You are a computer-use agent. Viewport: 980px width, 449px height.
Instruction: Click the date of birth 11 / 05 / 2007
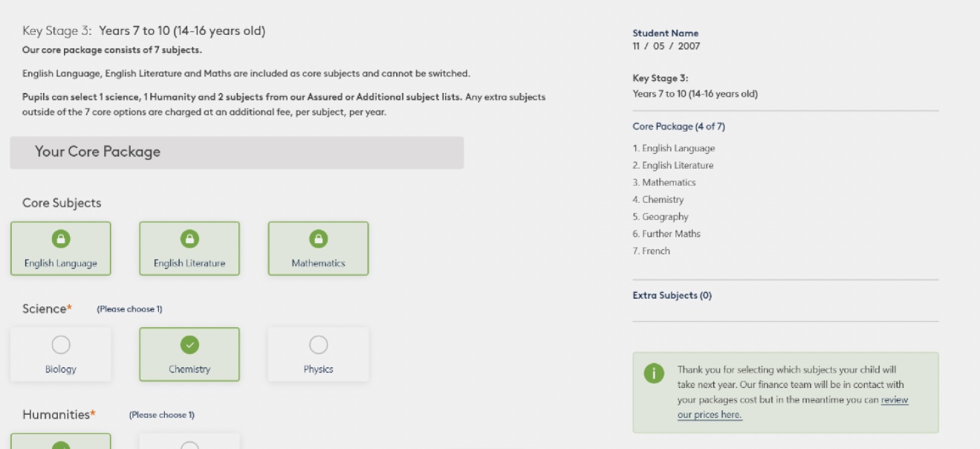[x=666, y=46]
